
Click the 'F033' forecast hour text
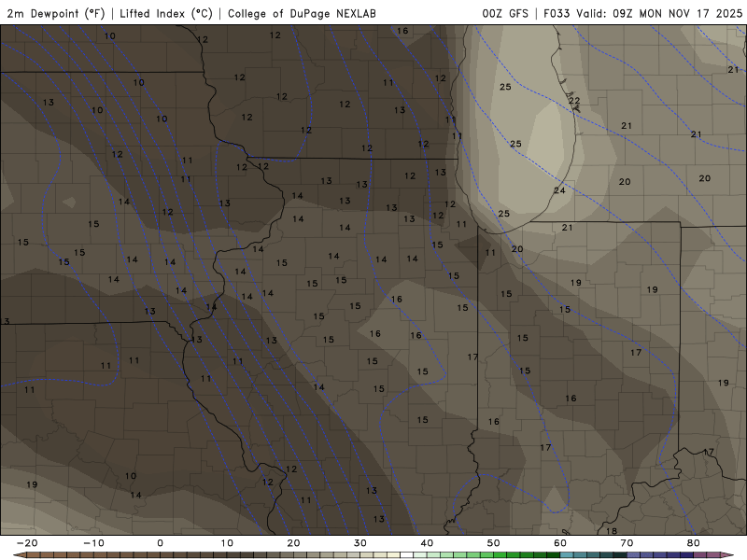[x=557, y=13]
